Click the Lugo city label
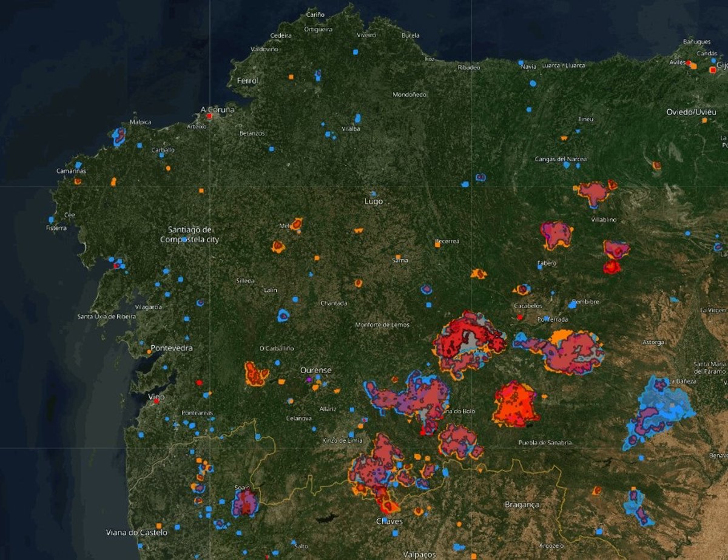 (374, 201)
